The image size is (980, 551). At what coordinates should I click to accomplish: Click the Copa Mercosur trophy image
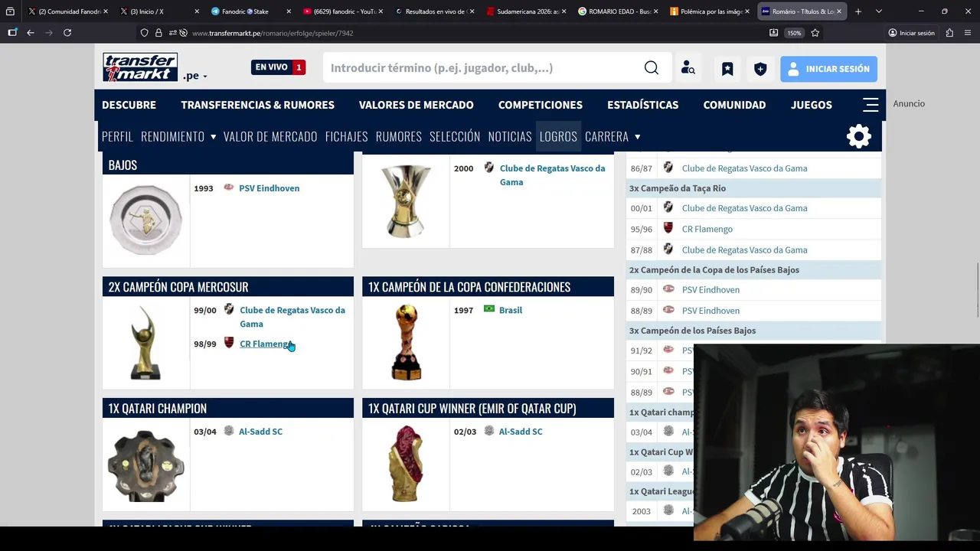click(x=145, y=342)
